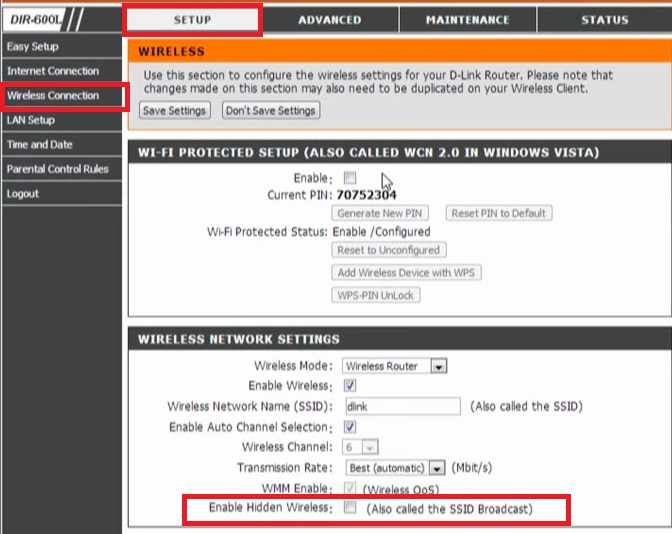Screen dimensions: 672x534
Task: Click Logout in the sidebar
Action: pyautogui.click(x=23, y=193)
